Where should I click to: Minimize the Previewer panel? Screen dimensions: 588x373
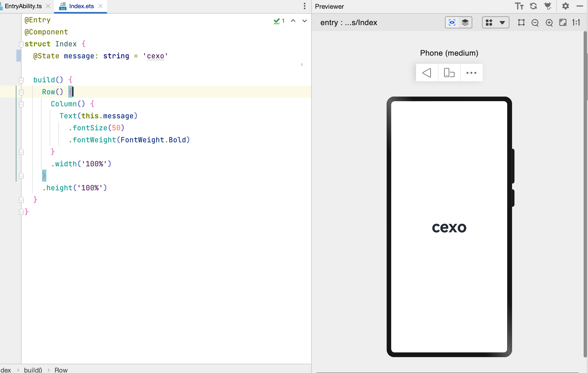[x=580, y=6]
